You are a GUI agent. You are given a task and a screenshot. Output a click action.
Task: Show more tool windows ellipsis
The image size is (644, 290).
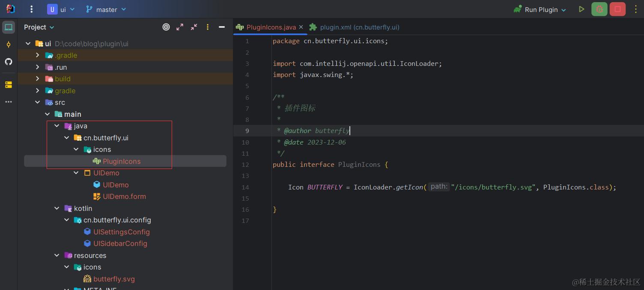pyautogui.click(x=9, y=102)
